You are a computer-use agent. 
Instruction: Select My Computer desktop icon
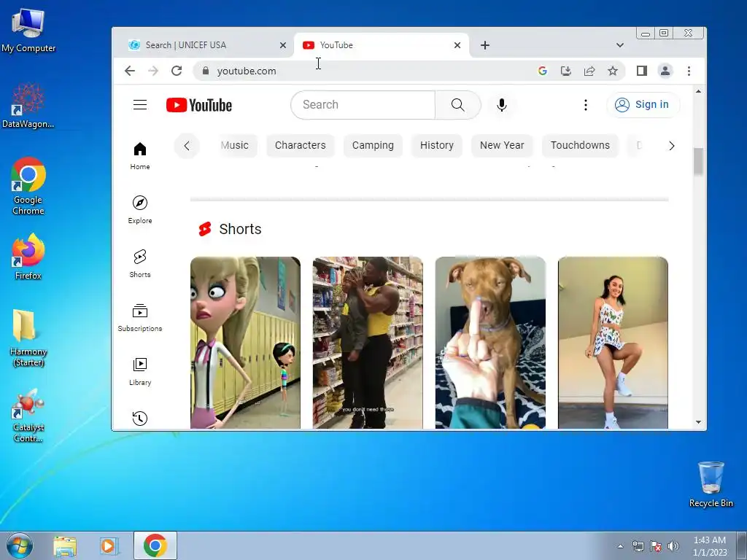[x=28, y=31]
